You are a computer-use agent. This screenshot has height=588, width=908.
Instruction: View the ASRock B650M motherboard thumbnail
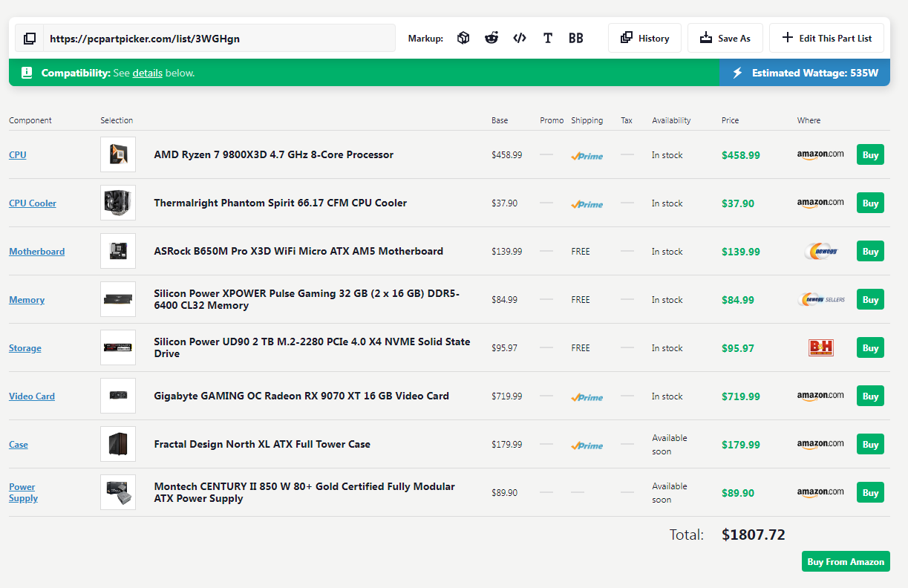[x=118, y=251]
